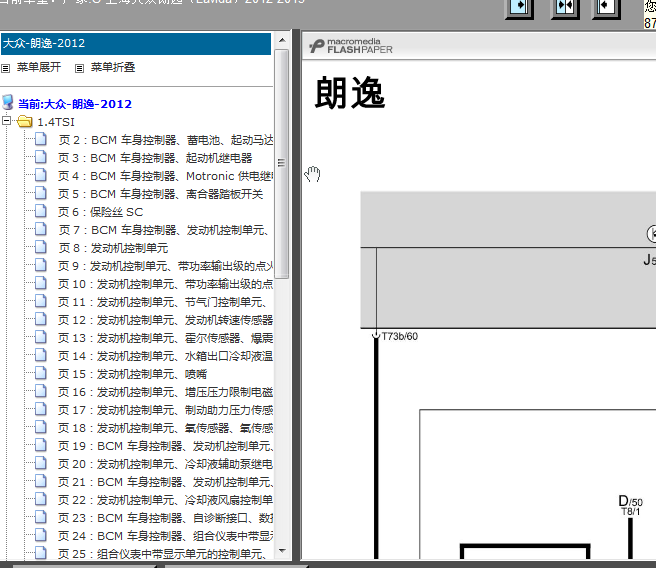Click the computer icon beside 当前:大众-朗逸-2012

click(x=8, y=102)
